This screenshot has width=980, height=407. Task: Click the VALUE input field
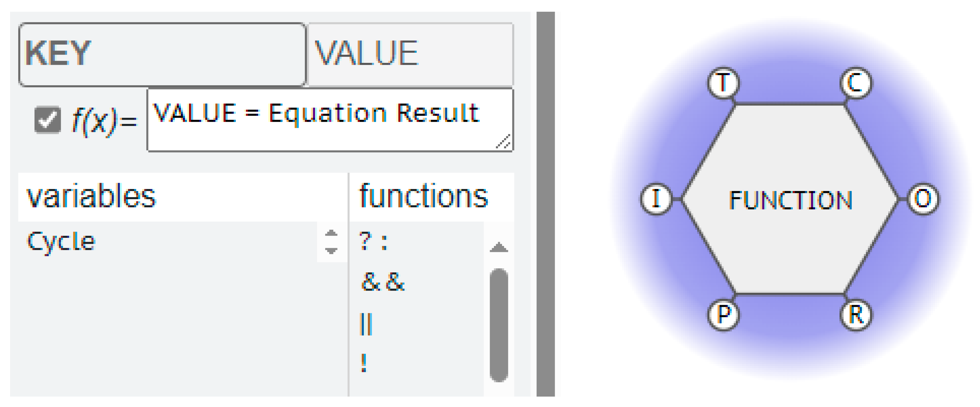(410, 54)
